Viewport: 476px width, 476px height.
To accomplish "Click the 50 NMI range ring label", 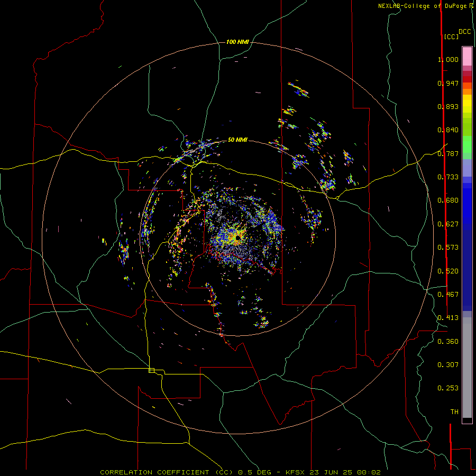I will [x=237, y=140].
